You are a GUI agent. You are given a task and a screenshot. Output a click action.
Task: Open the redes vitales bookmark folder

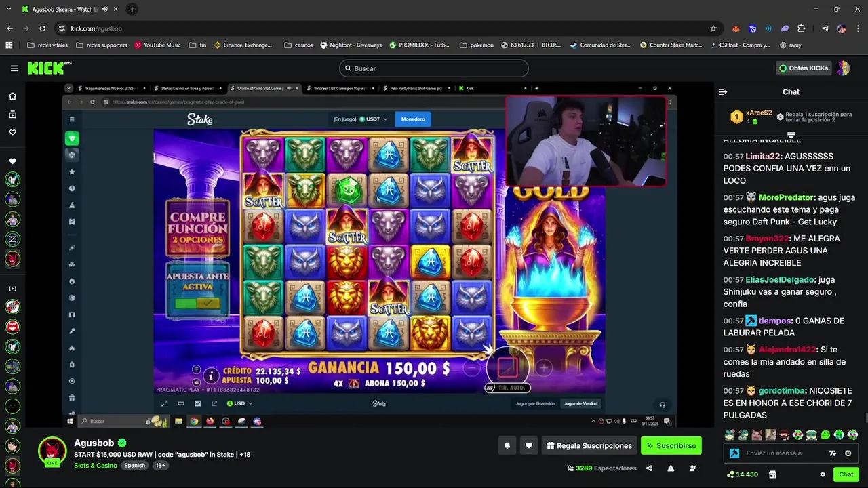tap(47, 45)
